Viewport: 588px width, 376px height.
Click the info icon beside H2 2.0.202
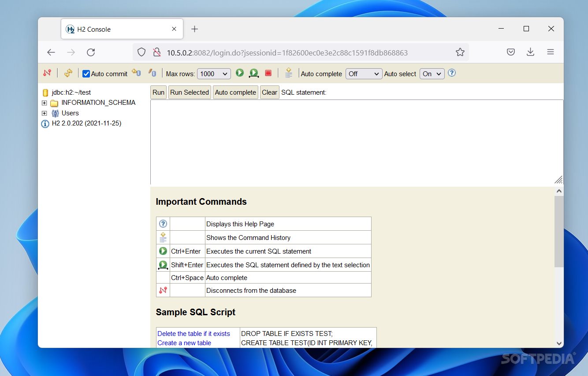(45, 124)
